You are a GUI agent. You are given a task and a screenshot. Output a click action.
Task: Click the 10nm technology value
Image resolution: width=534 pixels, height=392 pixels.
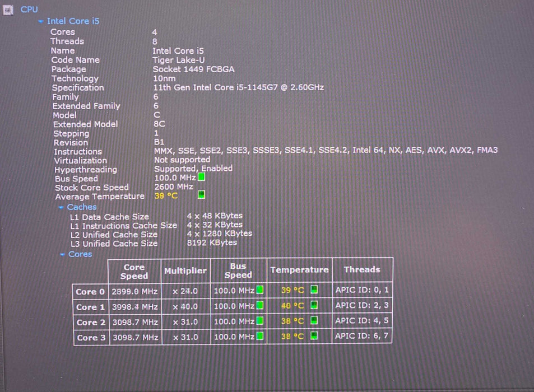(165, 78)
